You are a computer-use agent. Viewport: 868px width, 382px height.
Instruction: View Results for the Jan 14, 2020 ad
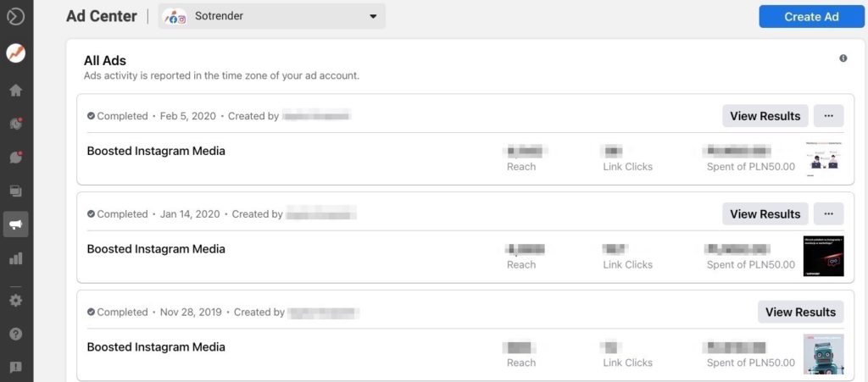tap(765, 214)
